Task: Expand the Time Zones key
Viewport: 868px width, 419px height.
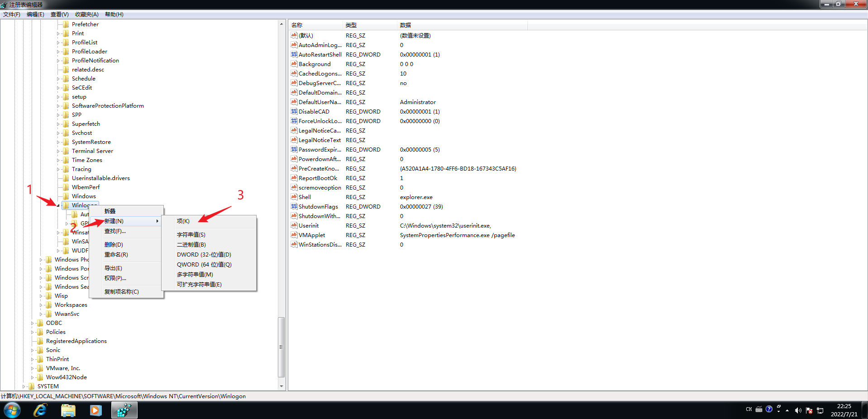Action: pos(58,160)
